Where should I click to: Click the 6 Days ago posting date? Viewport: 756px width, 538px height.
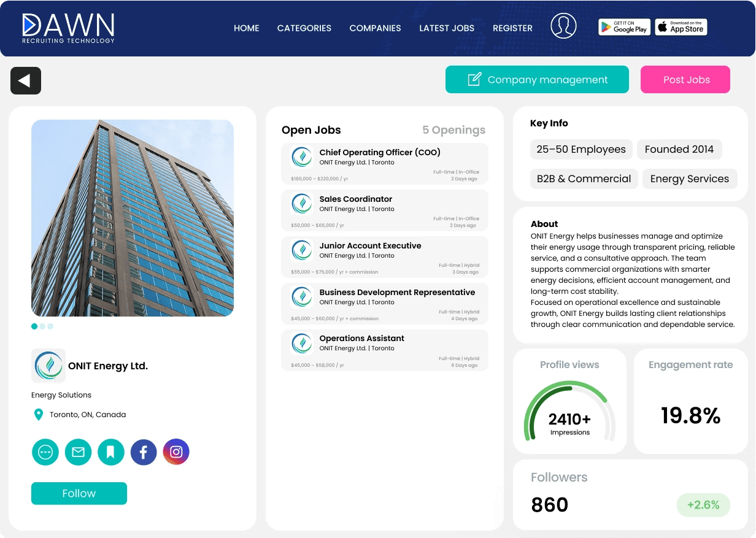point(465,365)
